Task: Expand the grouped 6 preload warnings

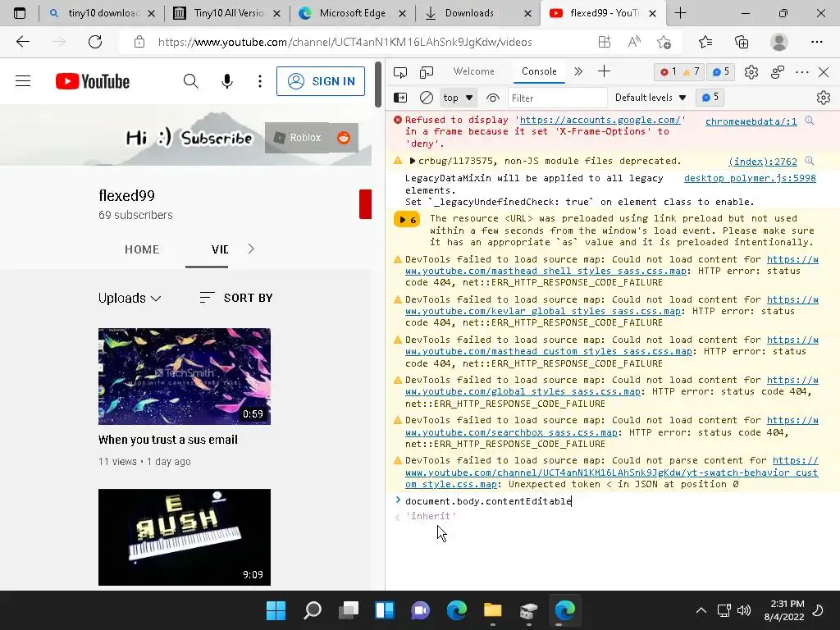Action: coord(407,220)
